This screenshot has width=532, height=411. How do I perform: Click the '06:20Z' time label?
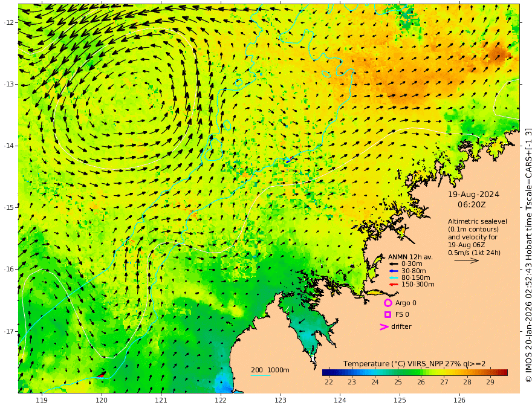pos(472,205)
